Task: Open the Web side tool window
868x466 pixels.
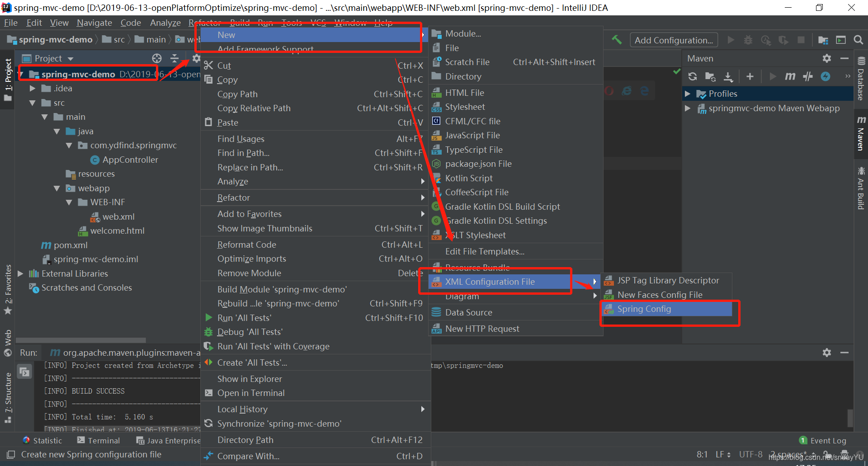Action: pos(8,344)
